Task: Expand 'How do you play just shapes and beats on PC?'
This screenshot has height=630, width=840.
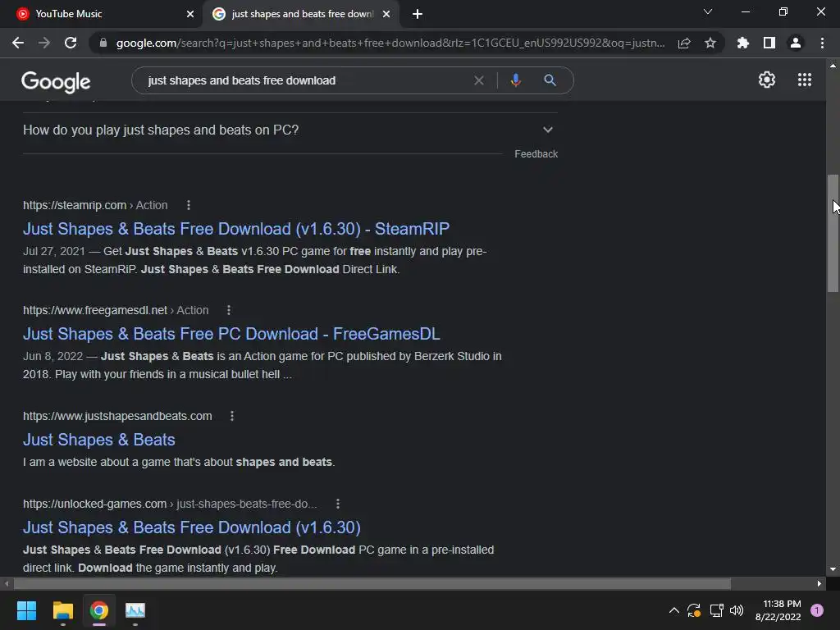Action: (x=290, y=130)
